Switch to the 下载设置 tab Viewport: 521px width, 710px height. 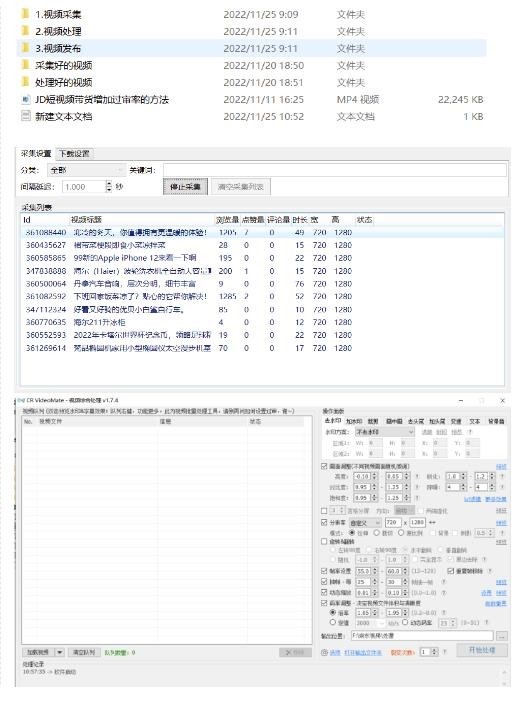pos(75,154)
